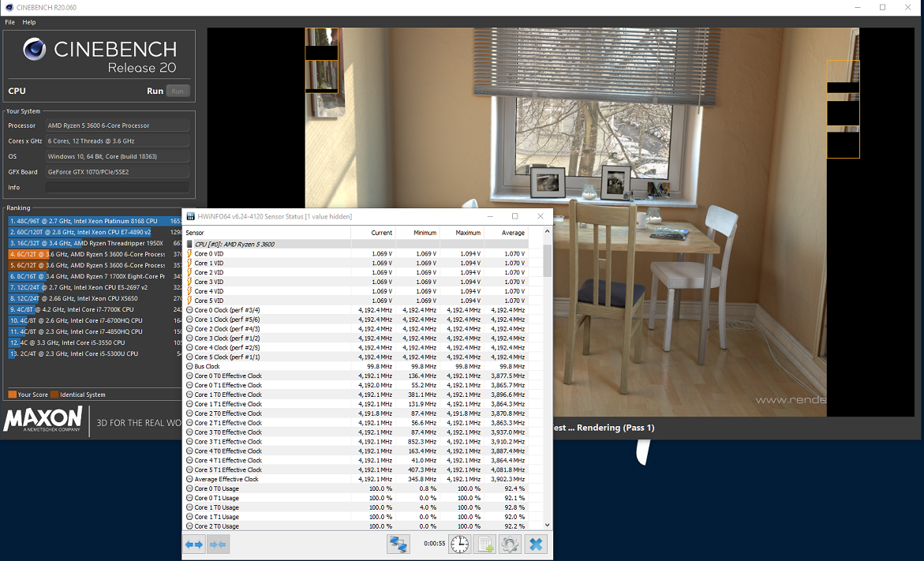The height and width of the screenshot is (561, 924).
Task: Click HWiNFO blue X close sensors button
Action: point(536,544)
